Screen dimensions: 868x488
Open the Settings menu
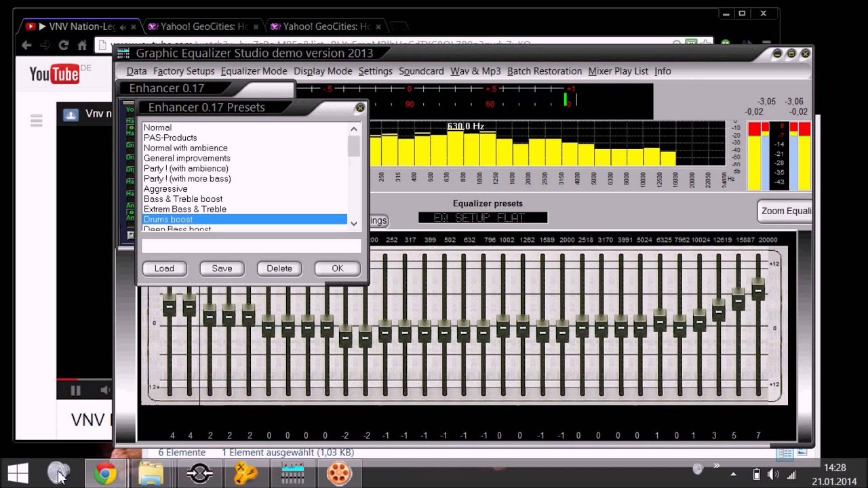point(375,71)
